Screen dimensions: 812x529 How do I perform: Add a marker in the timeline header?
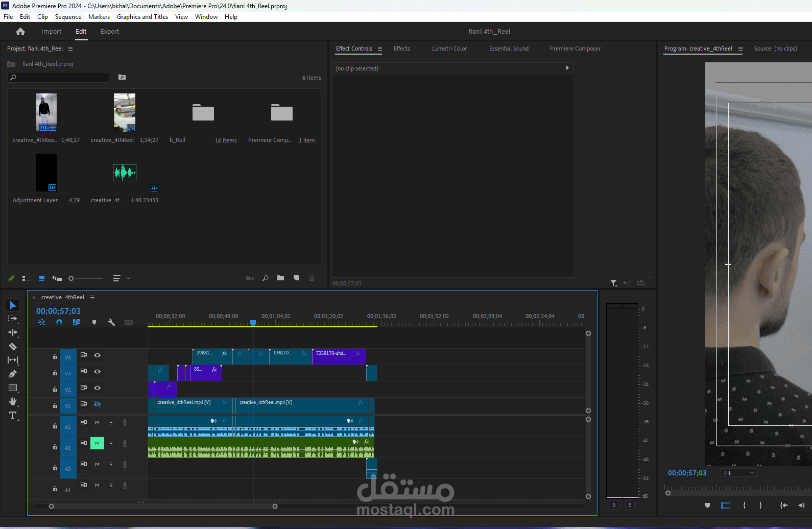tap(94, 322)
